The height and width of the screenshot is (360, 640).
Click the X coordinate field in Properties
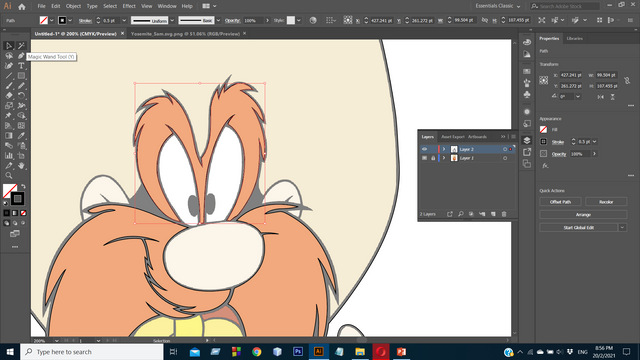(x=571, y=75)
